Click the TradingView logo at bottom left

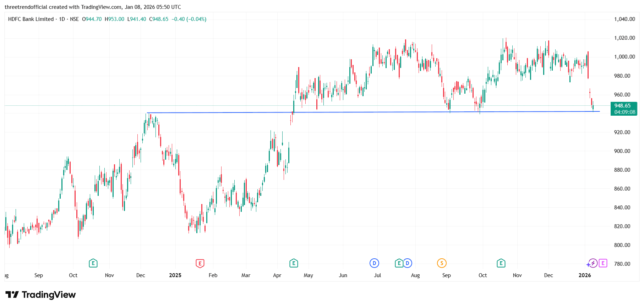coord(40,295)
